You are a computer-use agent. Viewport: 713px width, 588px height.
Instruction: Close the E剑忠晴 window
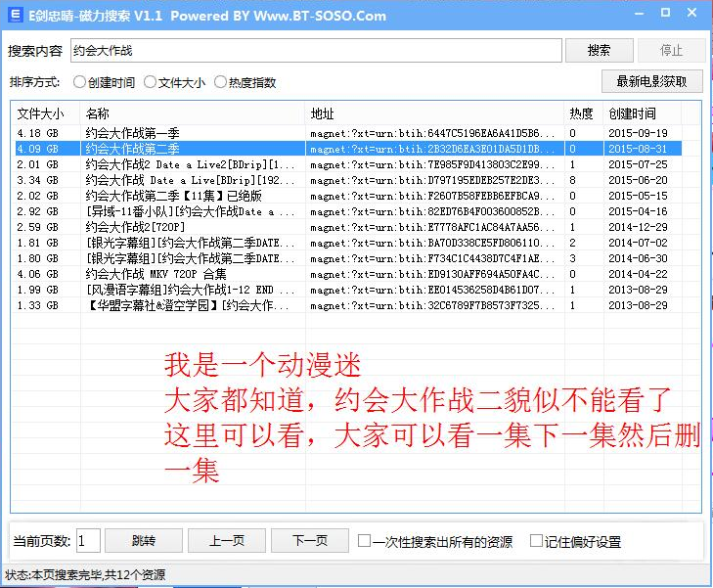(691, 13)
